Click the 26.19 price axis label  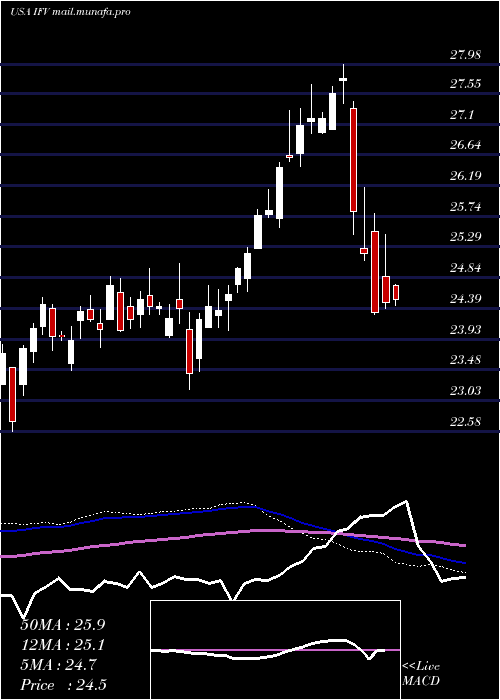(465, 175)
